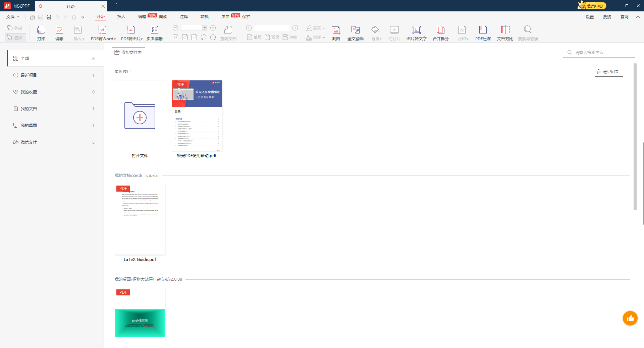This screenshot has width=644, height=348.
Task: Select the Full-text Translate (全文翻译) tool
Action: [x=355, y=33]
